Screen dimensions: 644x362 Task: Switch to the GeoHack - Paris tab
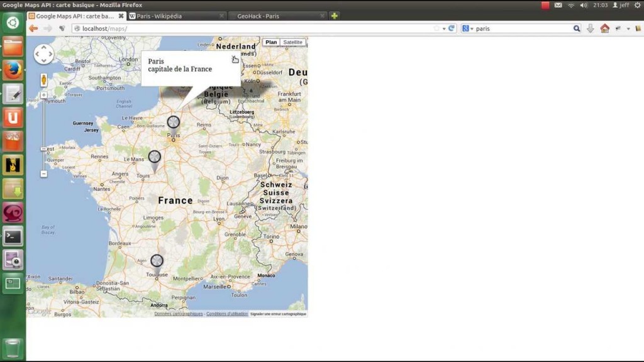coord(277,16)
